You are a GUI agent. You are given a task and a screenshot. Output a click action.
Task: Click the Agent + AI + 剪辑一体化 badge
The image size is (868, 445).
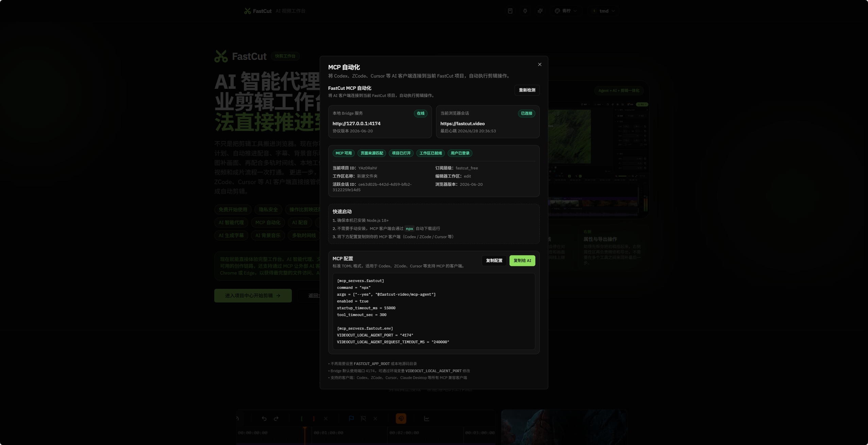(619, 90)
